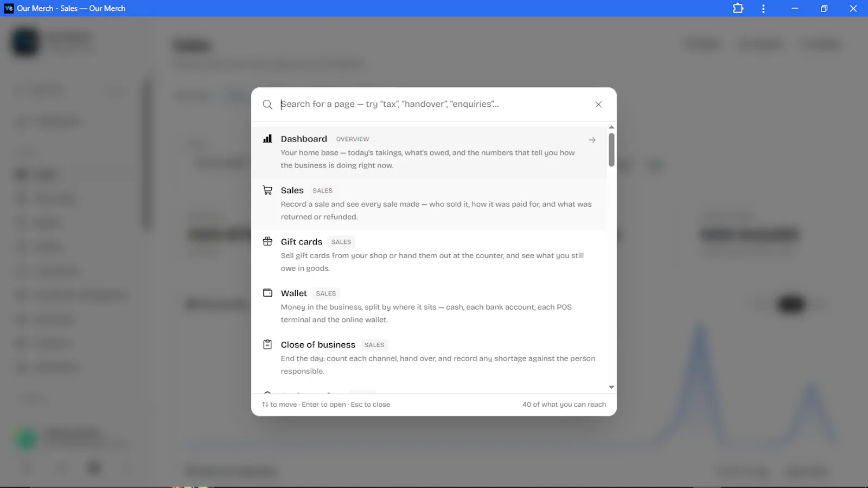
Task: Click Wallet description about money in business
Action: tap(426, 313)
